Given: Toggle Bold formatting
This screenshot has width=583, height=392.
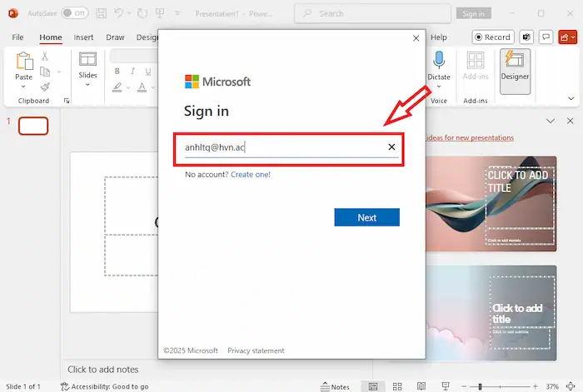Looking at the screenshot, I should [x=117, y=72].
